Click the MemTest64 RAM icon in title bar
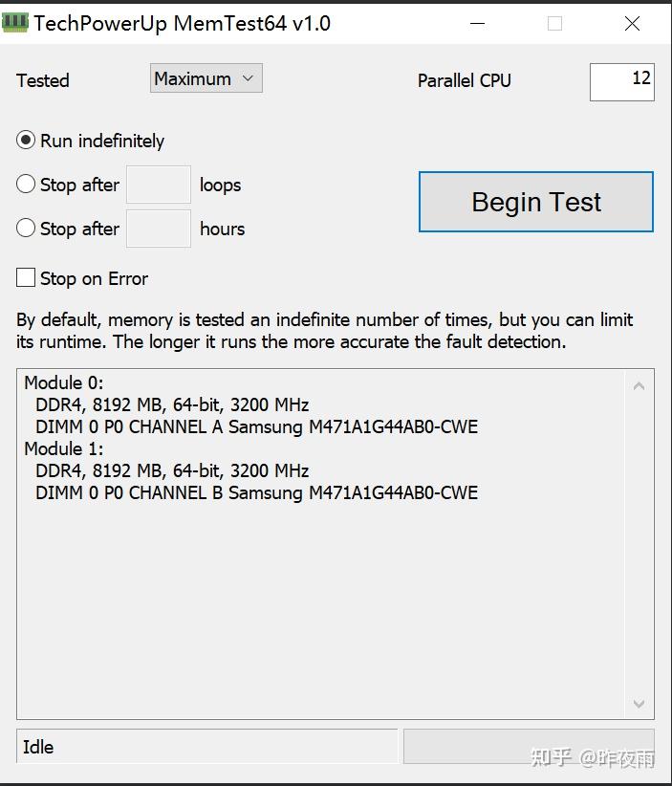Screen dimensions: 672x786 15,23
